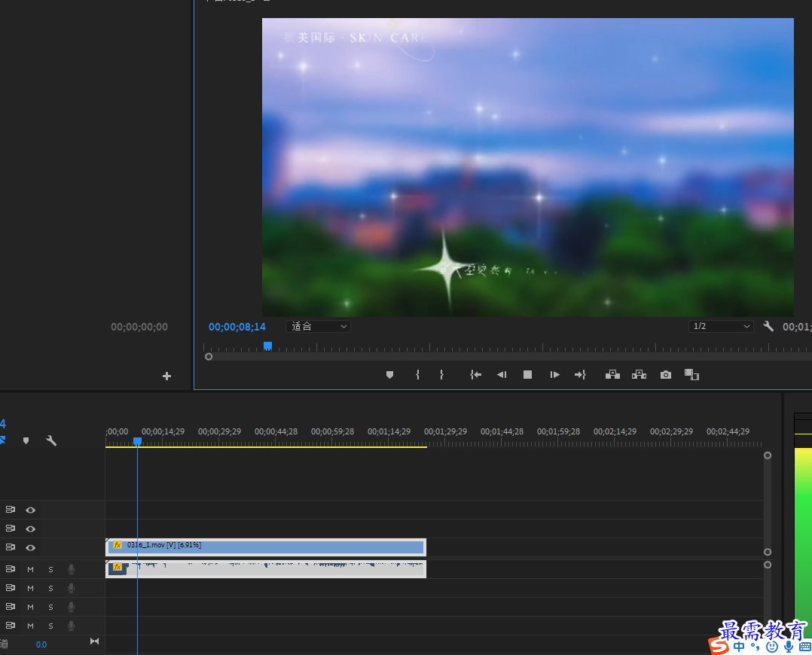Enable voice-over record on second audio track
The image size is (812, 655).
71,588
